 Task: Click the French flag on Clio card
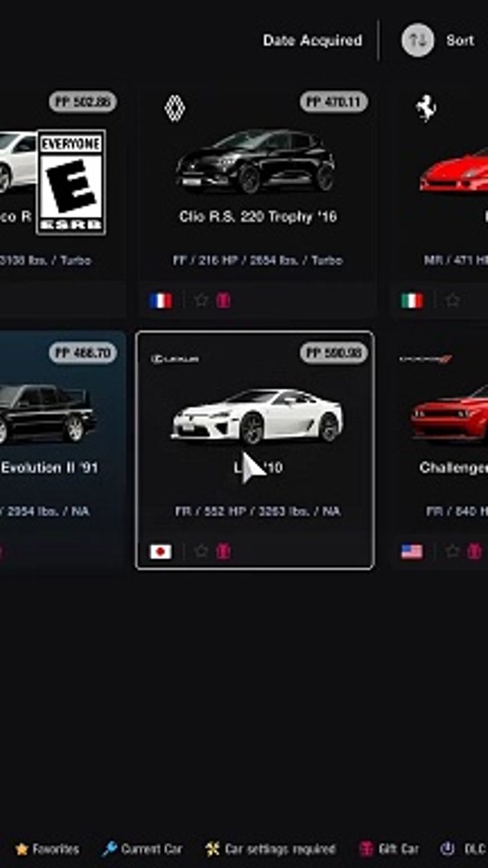coord(161,301)
